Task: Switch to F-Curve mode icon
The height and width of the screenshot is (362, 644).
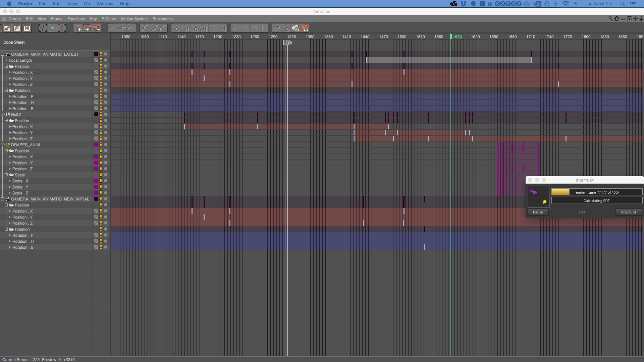Action: click(17, 28)
